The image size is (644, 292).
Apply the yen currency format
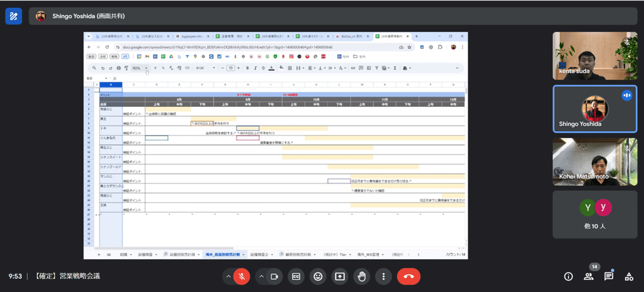[155, 68]
